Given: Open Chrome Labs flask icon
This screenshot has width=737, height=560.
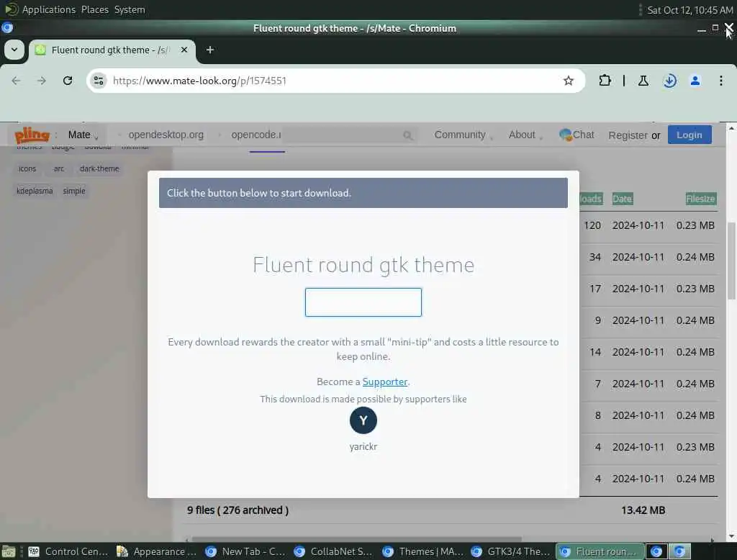Looking at the screenshot, I should pos(643,81).
